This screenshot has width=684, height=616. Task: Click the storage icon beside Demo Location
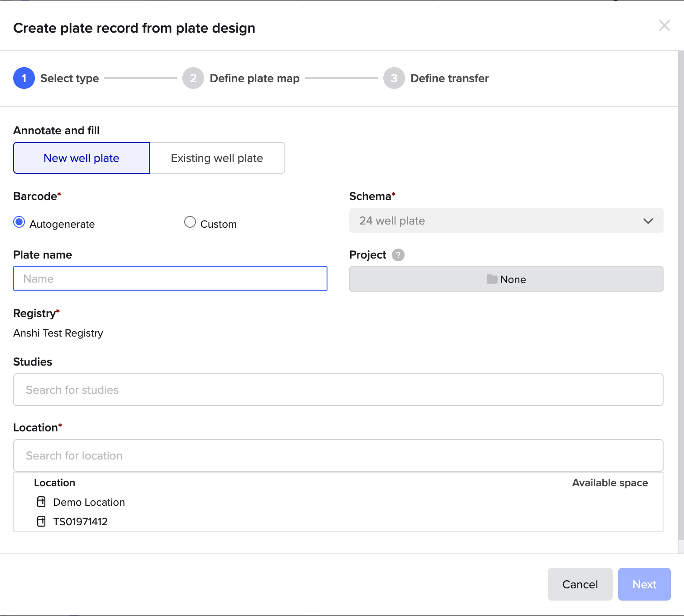pos(41,502)
